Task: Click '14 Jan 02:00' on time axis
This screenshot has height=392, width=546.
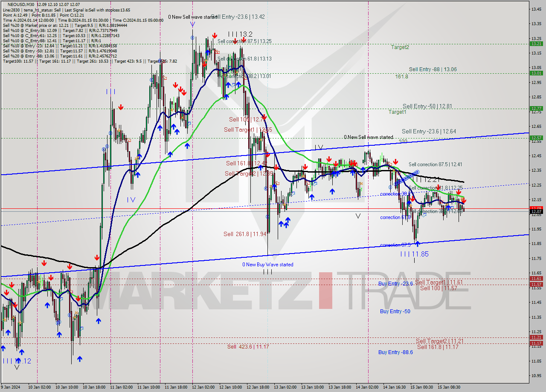Action: [368, 387]
